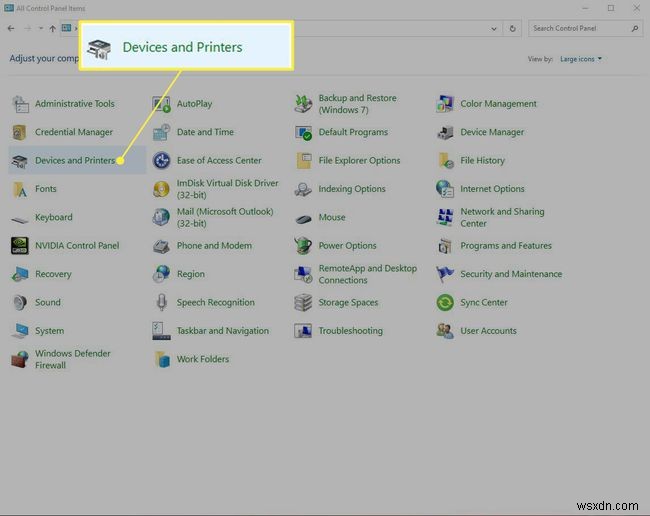Launch the NVIDIA Control Panel icon
Screen dimensions: 650x516
pos(20,246)
